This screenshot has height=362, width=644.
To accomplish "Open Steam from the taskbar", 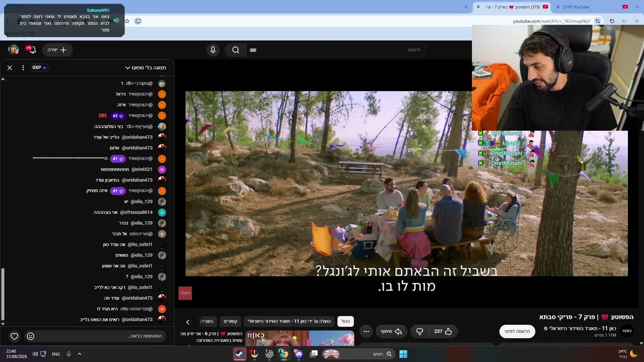I will pos(240,354).
